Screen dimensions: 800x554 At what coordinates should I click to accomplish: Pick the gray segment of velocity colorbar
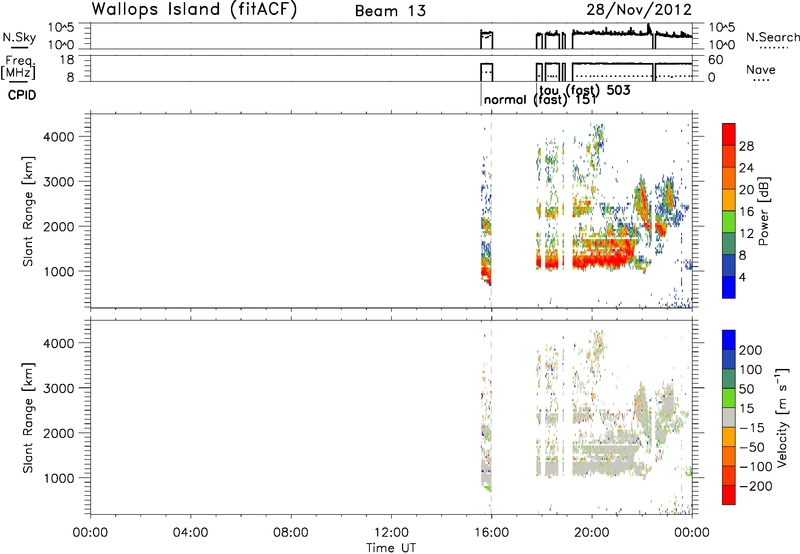pyautogui.click(x=729, y=418)
